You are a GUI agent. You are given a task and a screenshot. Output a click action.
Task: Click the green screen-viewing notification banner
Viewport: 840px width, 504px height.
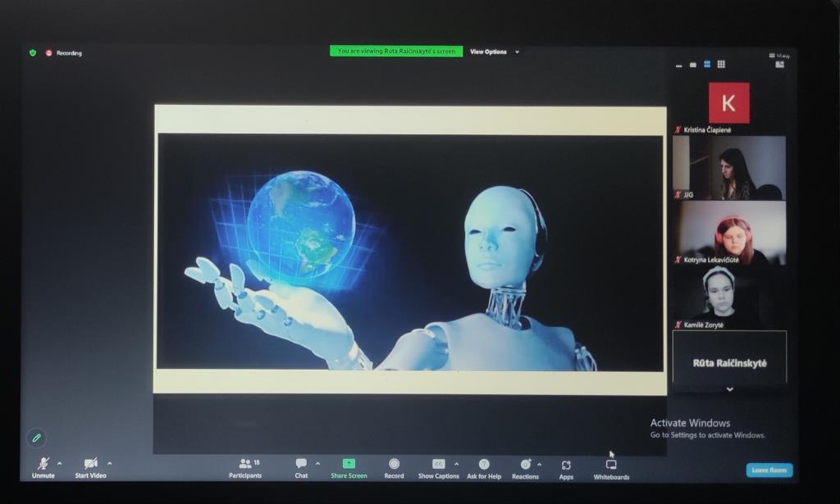pos(396,51)
